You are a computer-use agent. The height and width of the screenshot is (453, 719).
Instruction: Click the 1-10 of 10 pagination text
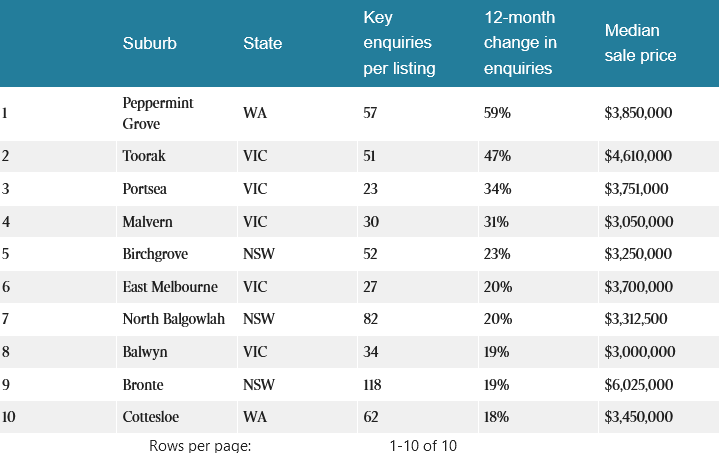click(x=423, y=445)
